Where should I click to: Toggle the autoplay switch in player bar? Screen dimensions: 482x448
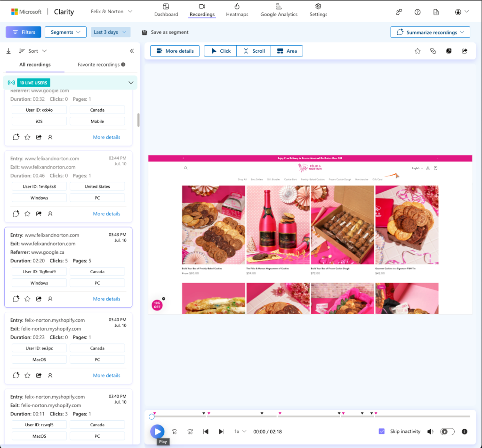[447, 432]
